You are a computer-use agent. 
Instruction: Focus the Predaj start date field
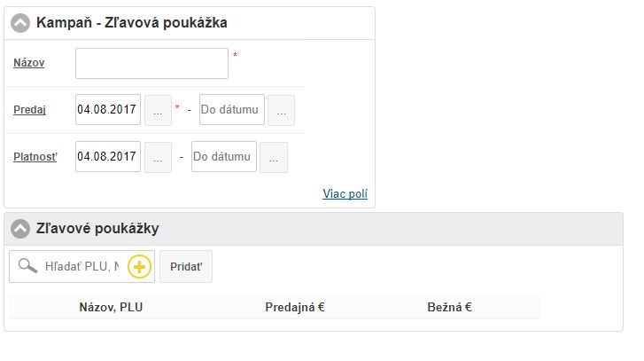point(108,110)
